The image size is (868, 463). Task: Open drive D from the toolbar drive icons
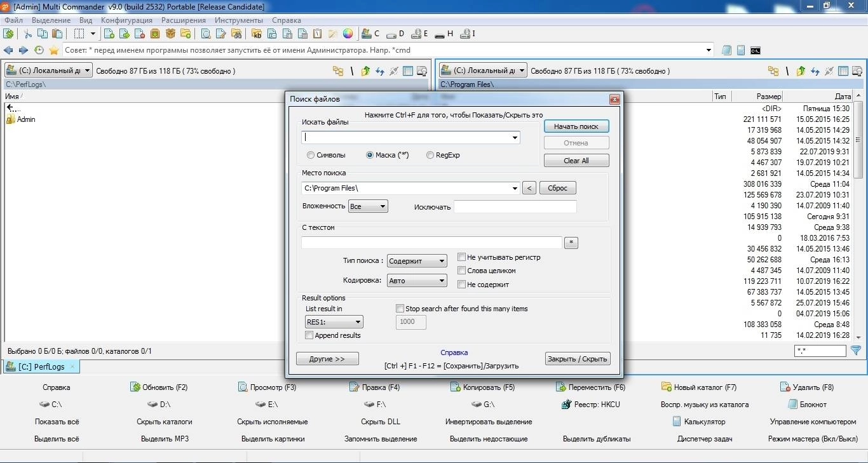(x=395, y=34)
